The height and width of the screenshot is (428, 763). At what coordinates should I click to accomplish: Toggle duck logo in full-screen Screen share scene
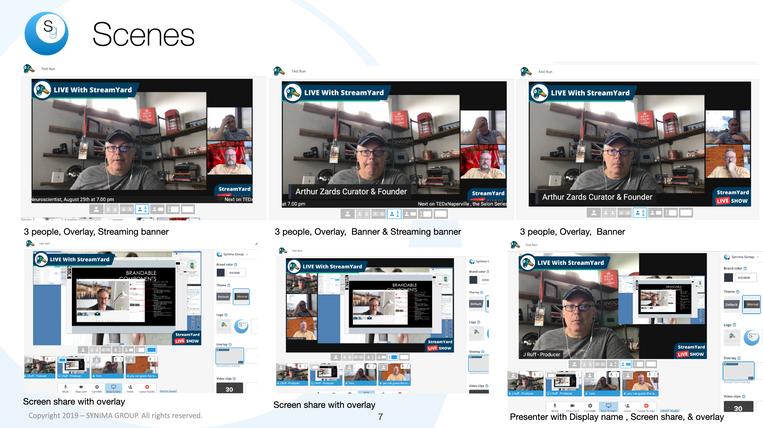point(224,325)
